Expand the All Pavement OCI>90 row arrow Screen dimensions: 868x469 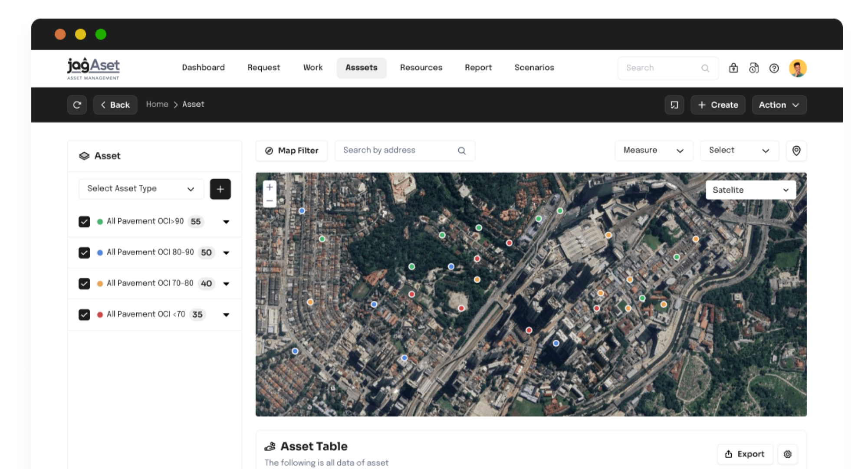(x=226, y=222)
